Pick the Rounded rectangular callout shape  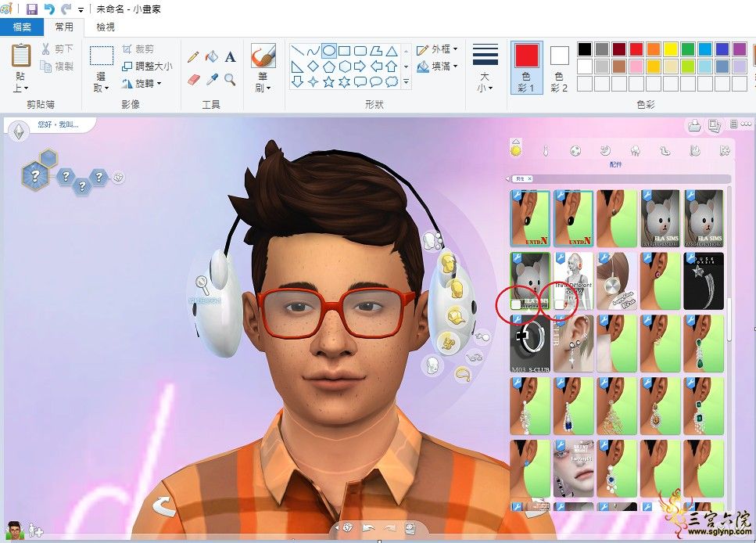(360, 81)
